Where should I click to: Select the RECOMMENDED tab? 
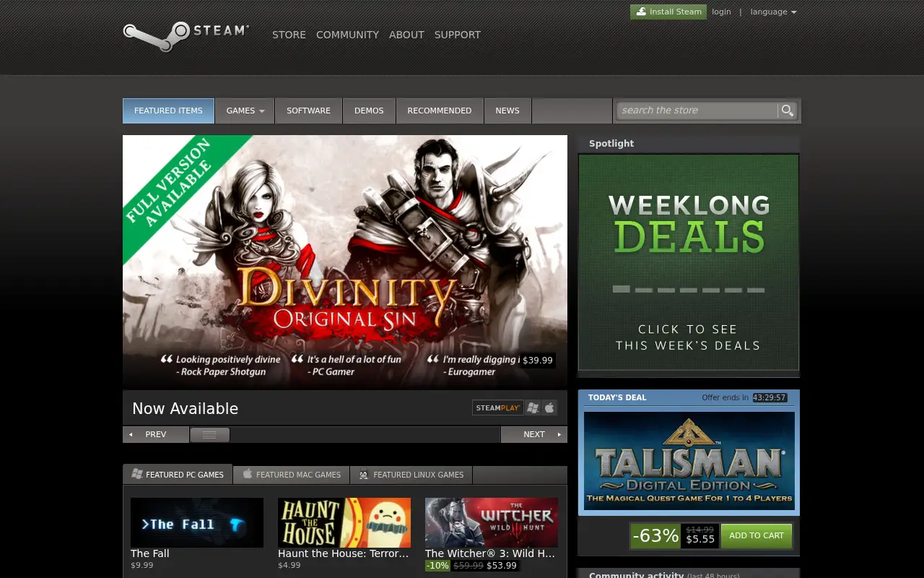[x=439, y=111]
